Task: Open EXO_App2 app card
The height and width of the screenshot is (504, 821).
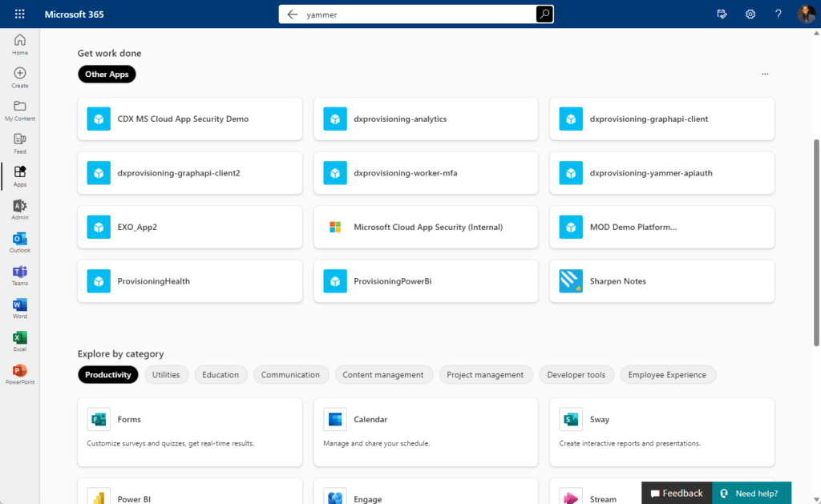Action: (190, 227)
